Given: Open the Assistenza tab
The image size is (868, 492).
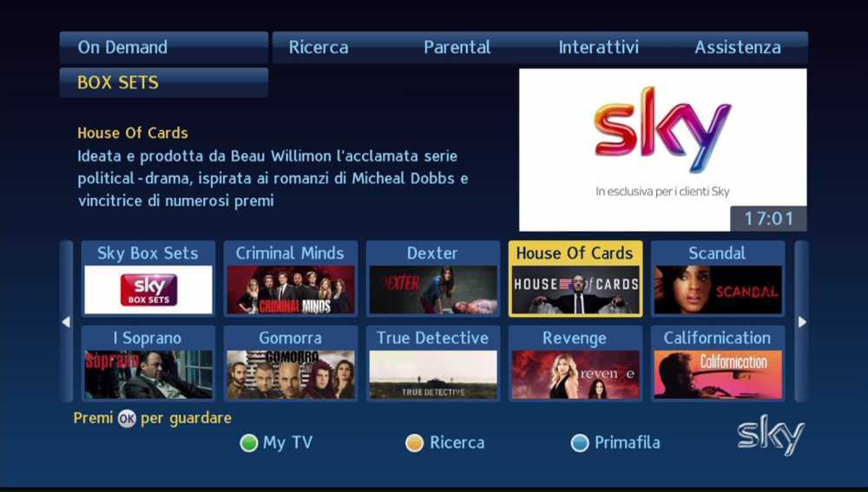Looking at the screenshot, I should [738, 47].
